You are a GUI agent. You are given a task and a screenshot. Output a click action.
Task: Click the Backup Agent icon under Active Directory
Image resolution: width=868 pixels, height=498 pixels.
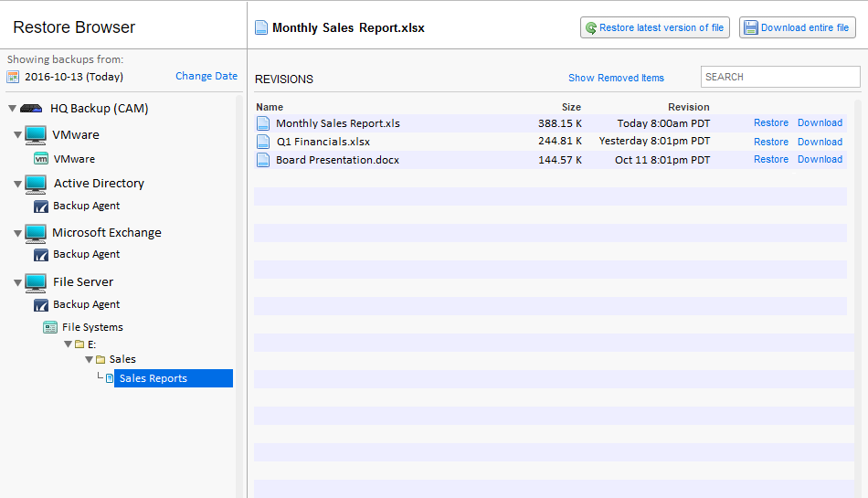point(41,207)
